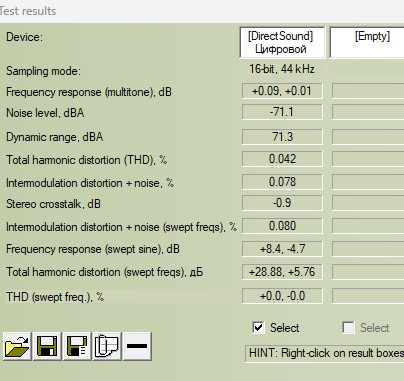Screen dimensions: 404x381
Task: Tick the disabled Select checkbox under Empty column
Action: click(348, 328)
